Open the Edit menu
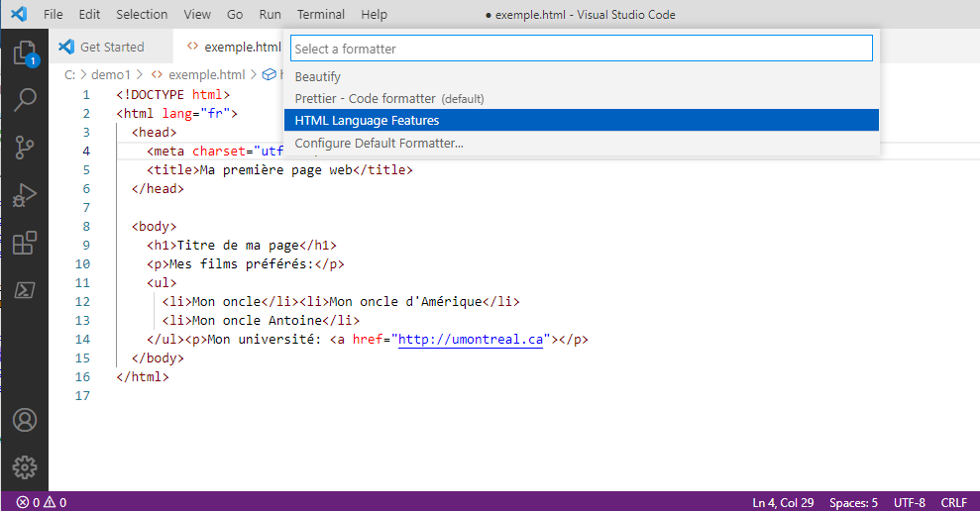The width and height of the screenshot is (980, 511). tap(89, 15)
